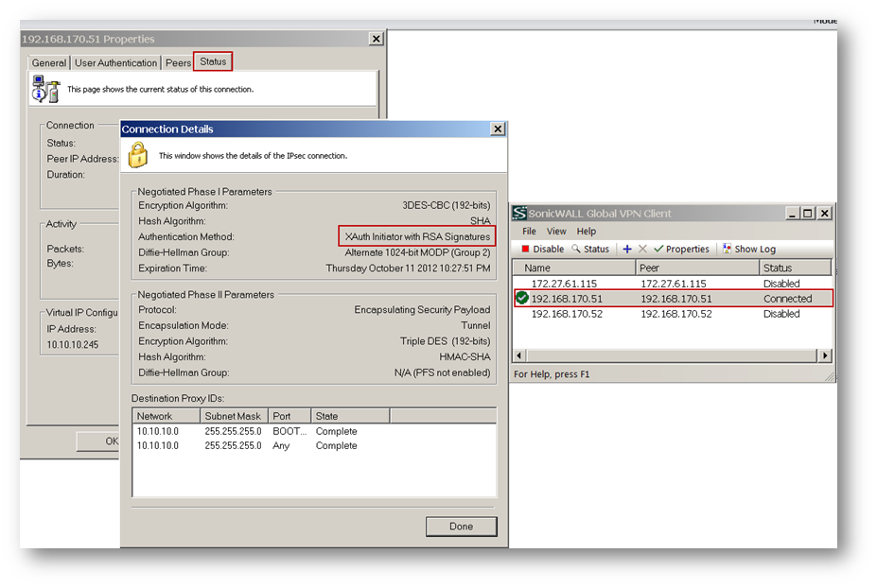
Task: Click the left scroll arrow in VPN list
Action: tap(519, 355)
